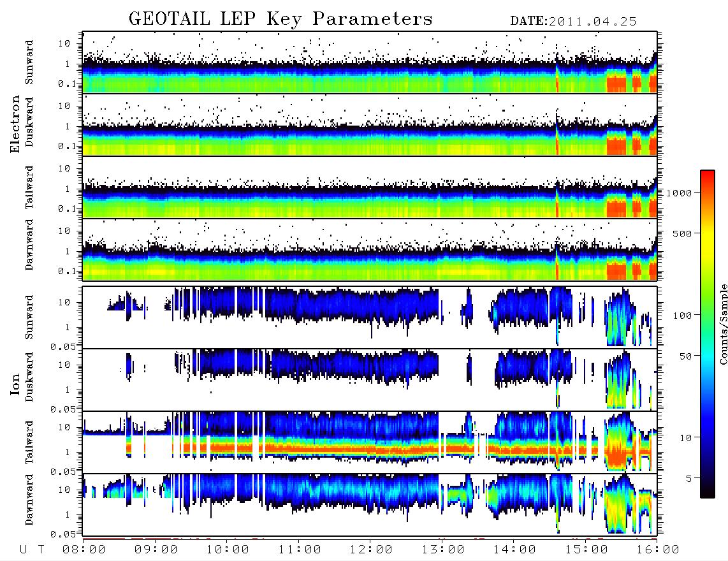Click the Electron Duskward spectrogram panel
The height and width of the screenshot is (561, 728).
click(370, 124)
